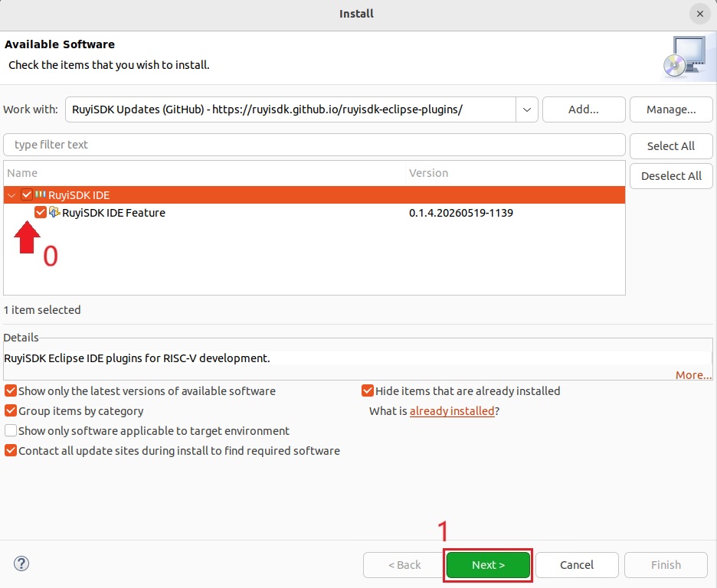The width and height of the screenshot is (717, 588).
Task: Click the Version column header
Action: pyautogui.click(x=516, y=173)
